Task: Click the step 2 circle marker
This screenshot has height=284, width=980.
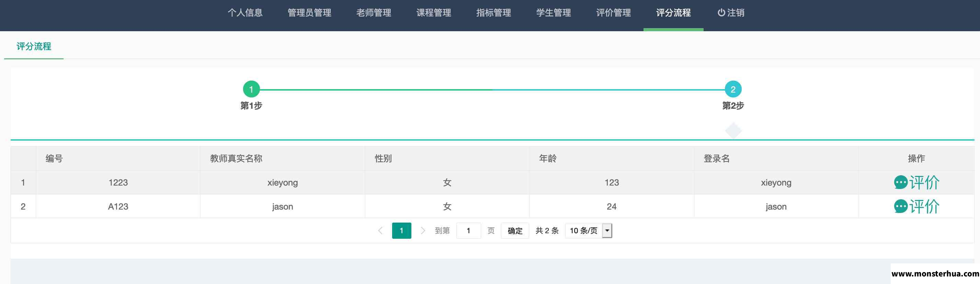Action: [x=733, y=89]
